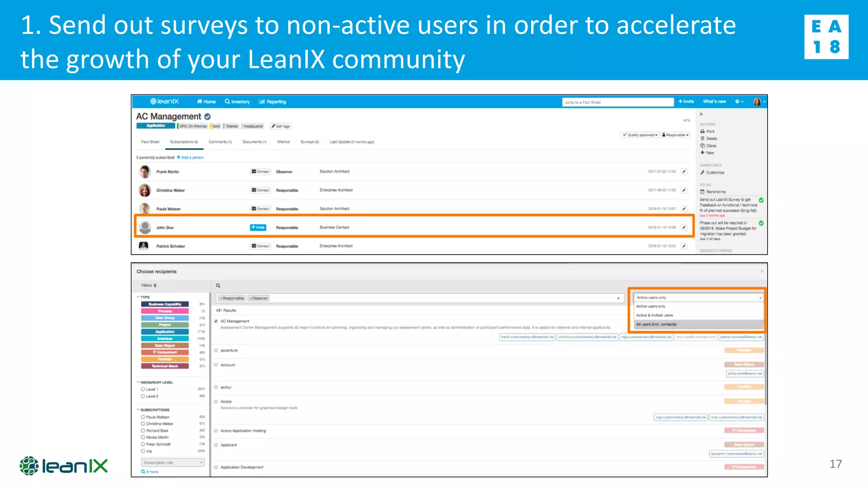Click the quality seal badge beside AC Management
This screenshot has width=868, height=488.
point(207,116)
